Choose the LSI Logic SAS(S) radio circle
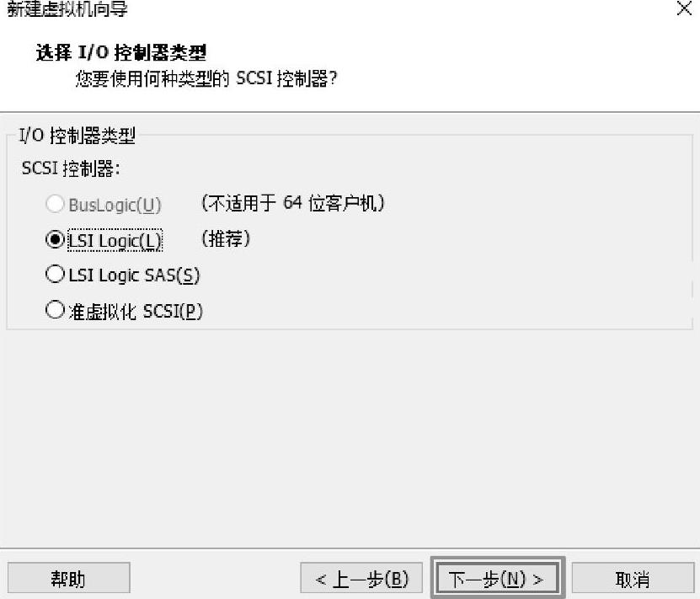The width and height of the screenshot is (700, 599). pyautogui.click(x=55, y=274)
